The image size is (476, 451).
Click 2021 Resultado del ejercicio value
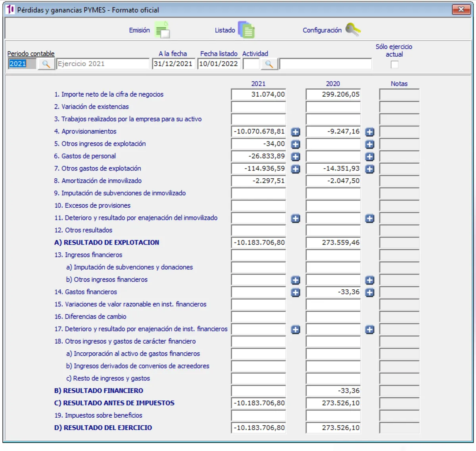tap(259, 428)
